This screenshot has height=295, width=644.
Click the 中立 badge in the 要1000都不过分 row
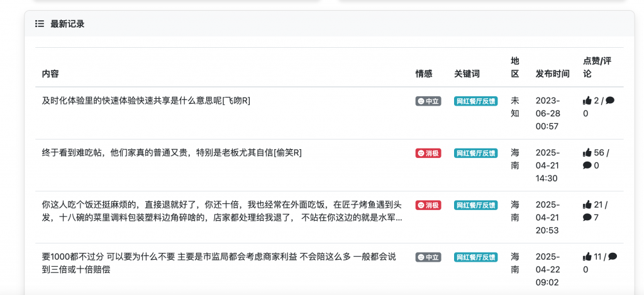[428, 257]
